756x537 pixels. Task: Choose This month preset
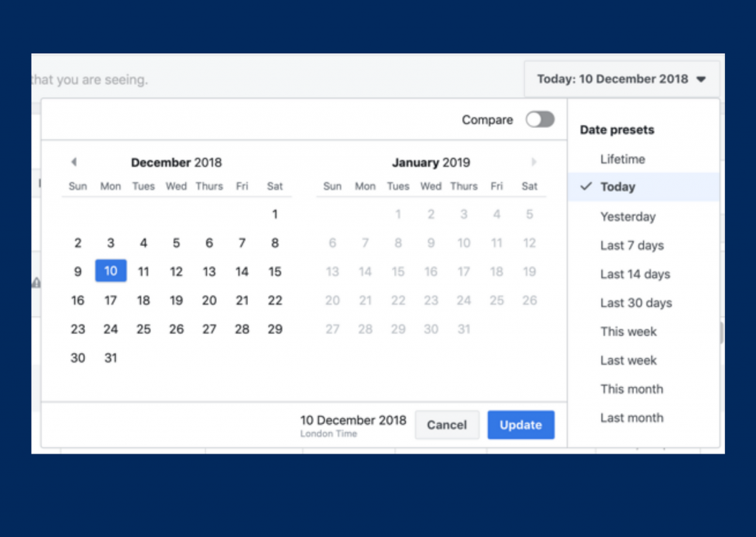coord(632,389)
